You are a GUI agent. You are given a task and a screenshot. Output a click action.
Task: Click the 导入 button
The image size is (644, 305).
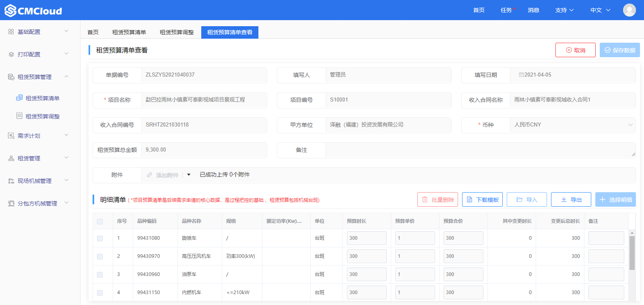pos(527,199)
